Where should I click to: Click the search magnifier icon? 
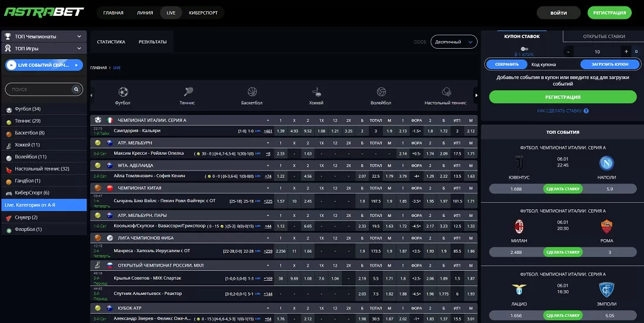click(x=76, y=90)
